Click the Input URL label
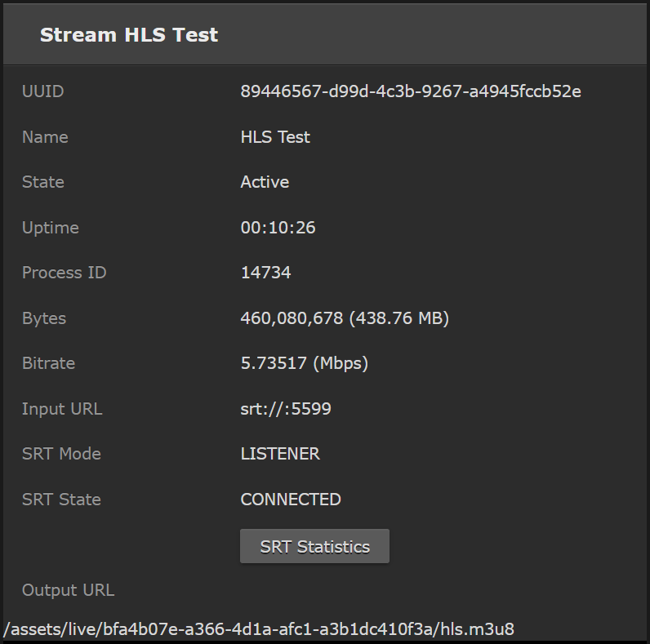The width and height of the screenshot is (650, 644). pos(62,409)
